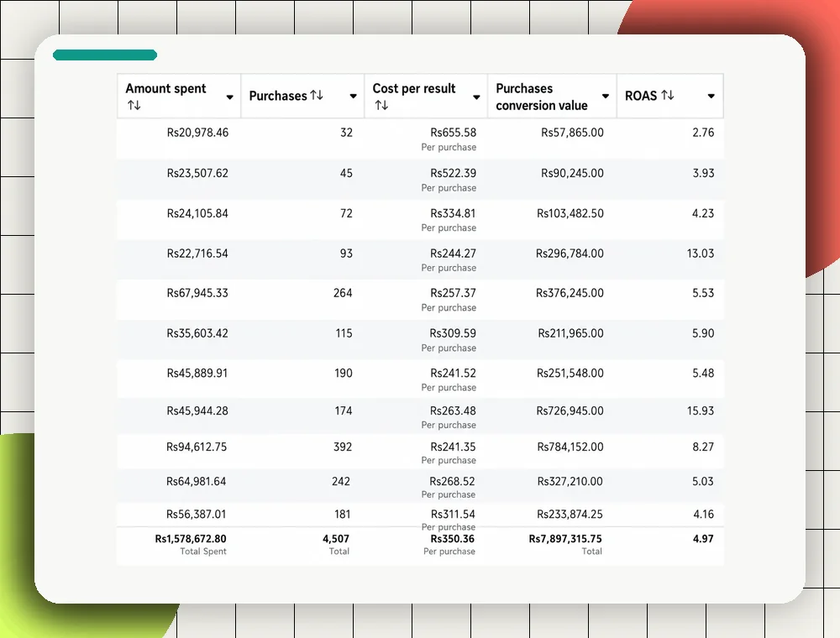Select amount Rs24,105.84
Image resolution: width=840 pixels, height=638 pixels.
pyautogui.click(x=197, y=213)
